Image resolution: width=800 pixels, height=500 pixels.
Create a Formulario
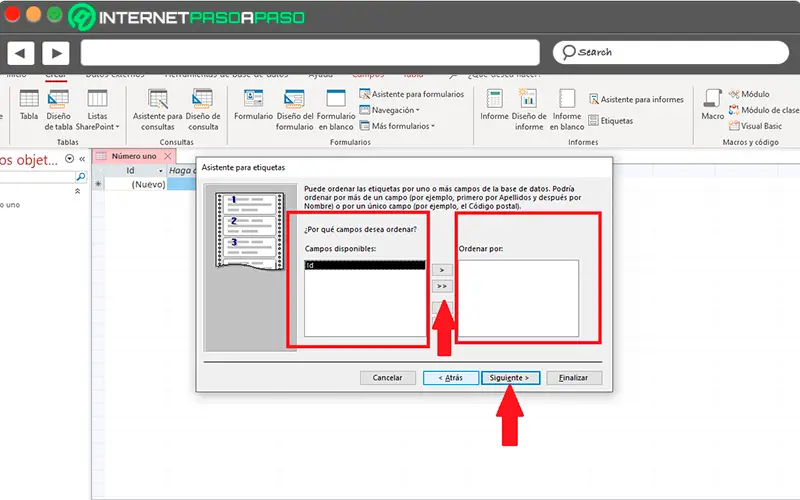click(254, 105)
